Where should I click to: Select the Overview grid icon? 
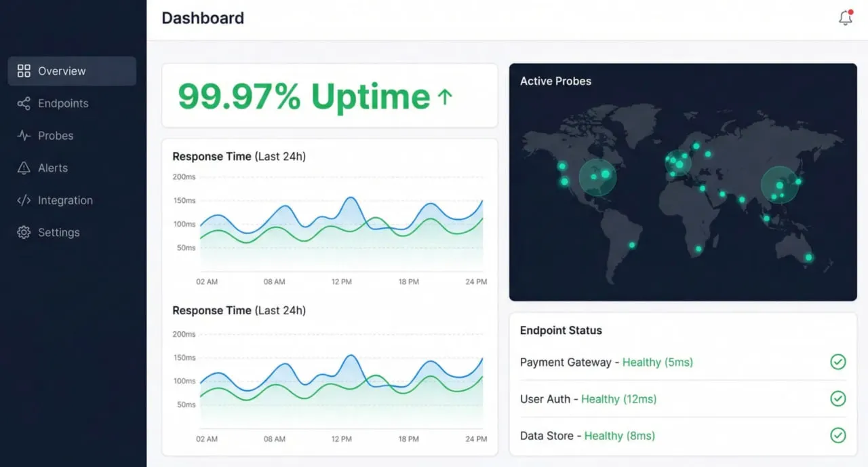[23, 71]
